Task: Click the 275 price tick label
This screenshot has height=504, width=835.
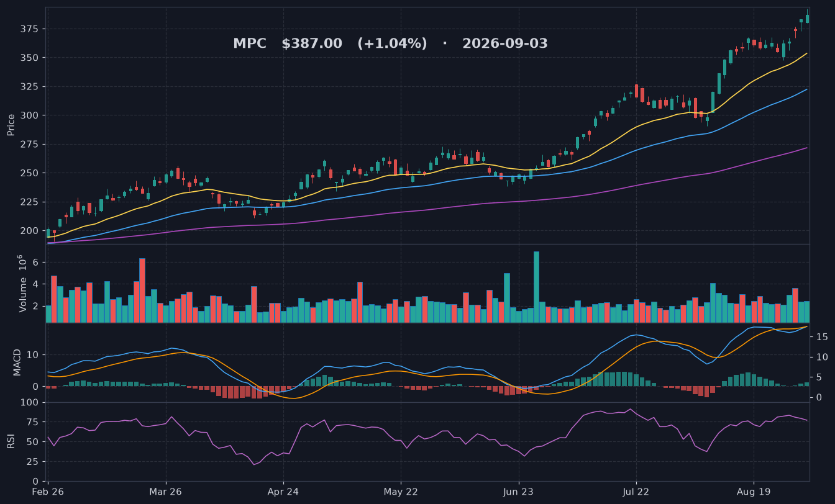Action: pos(30,145)
